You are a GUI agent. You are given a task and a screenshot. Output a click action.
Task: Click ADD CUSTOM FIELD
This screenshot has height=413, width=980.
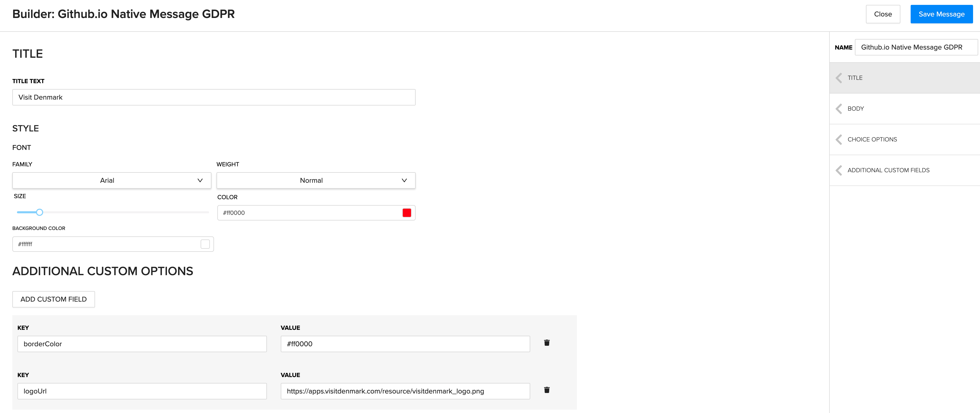pyautogui.click(x=53, y=299)
